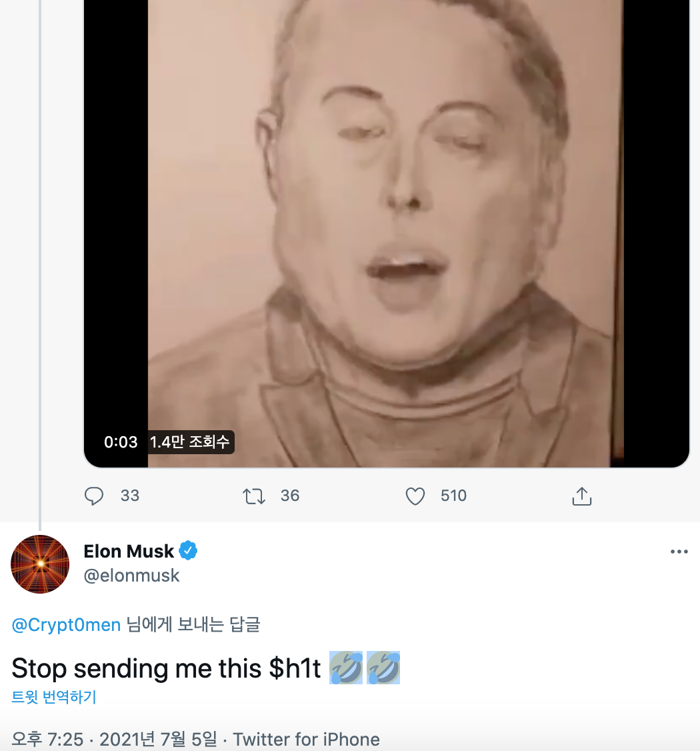Click the 1.4만 조회수 view count
Image resolution: width=700 pixels, height=751 pixels.
pyautogui.click(x=190, y=442)
